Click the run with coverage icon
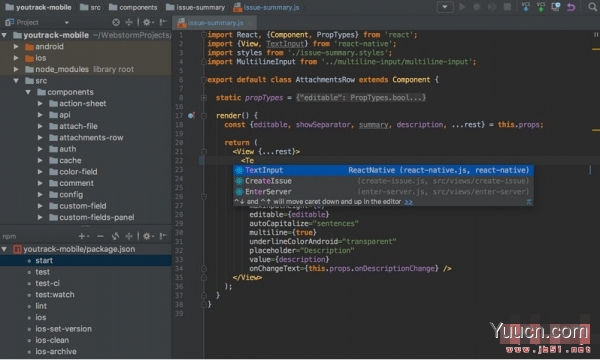Viewport: 600px width, 360px height. point(492,7)
